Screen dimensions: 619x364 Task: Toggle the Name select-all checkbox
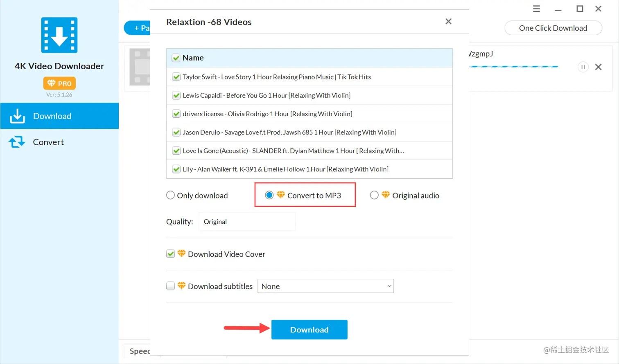click(176, 58)
